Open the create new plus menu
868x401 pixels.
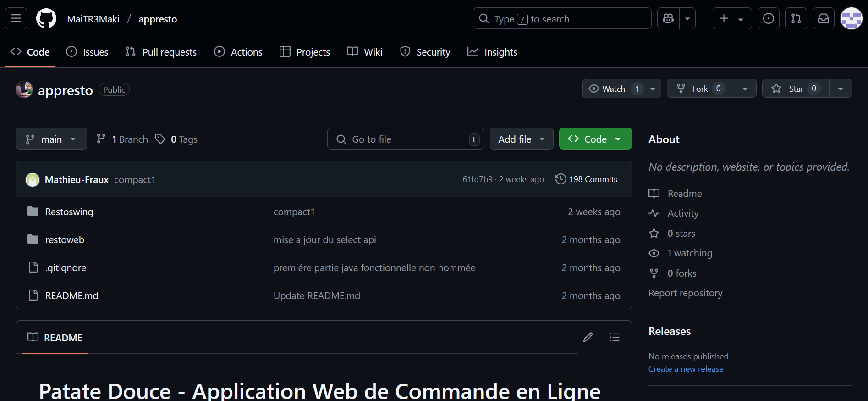pyautogui.click(x=732, y=18)
